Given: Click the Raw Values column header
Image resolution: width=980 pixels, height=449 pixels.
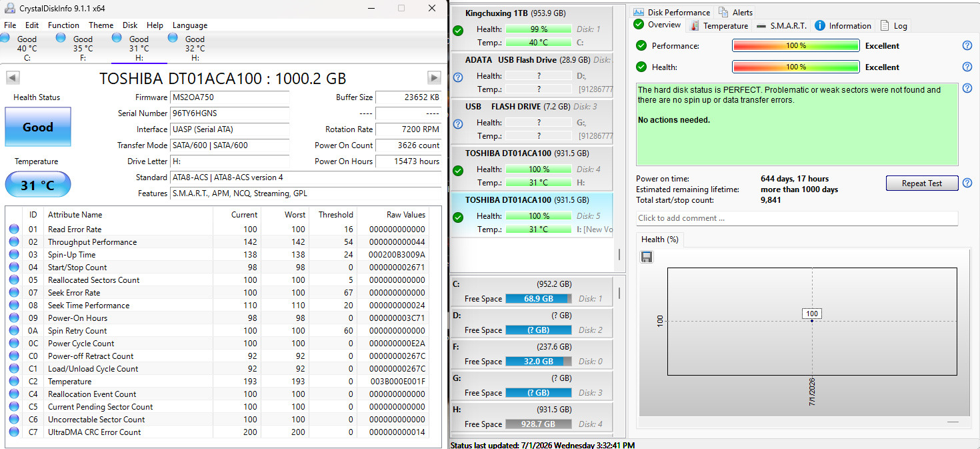Looking at the screenshot, I should pyautogui.click(x=393, y=215).
